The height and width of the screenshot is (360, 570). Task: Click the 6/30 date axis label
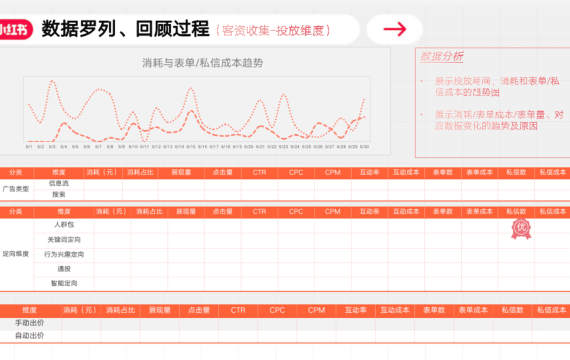click(364, 147)
